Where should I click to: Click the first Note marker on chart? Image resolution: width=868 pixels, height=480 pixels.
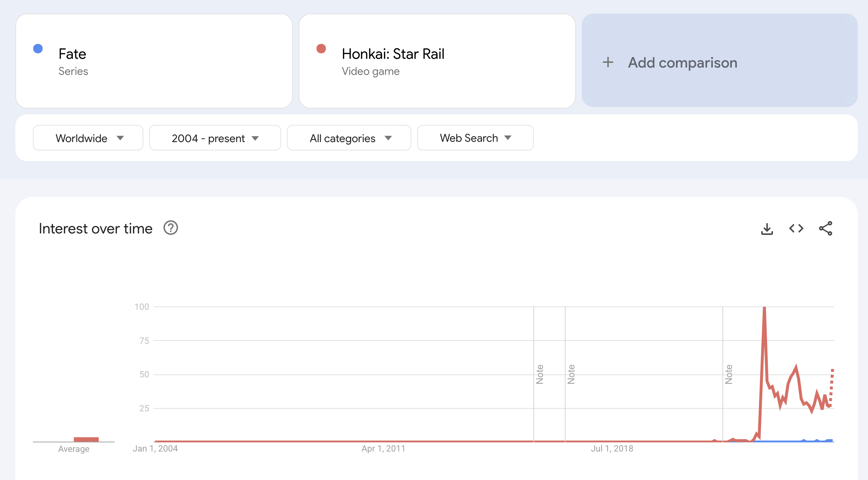[540, 374]
